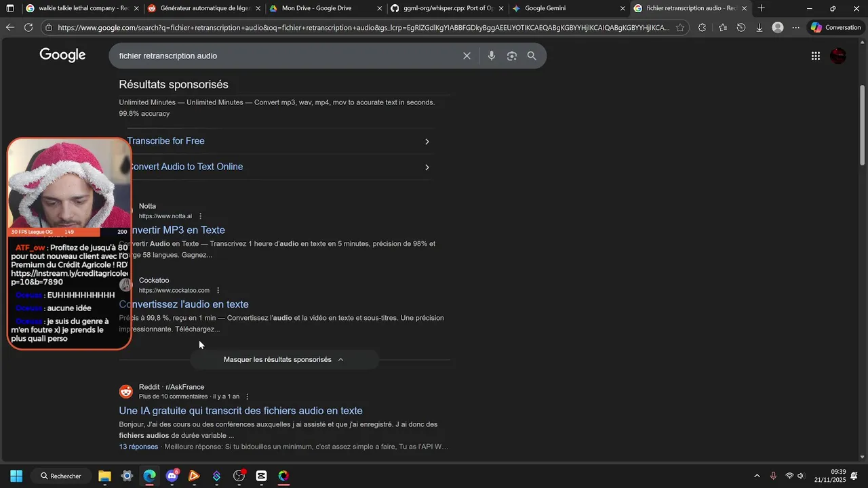Open a new browser tab
Screen dimensions: 868x488
tap(762, 8)
